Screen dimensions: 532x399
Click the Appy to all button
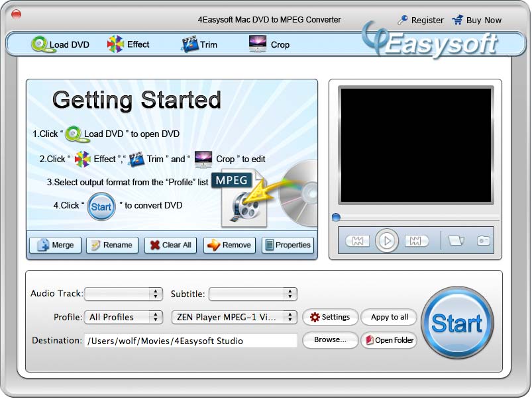[x=389, y=317]
